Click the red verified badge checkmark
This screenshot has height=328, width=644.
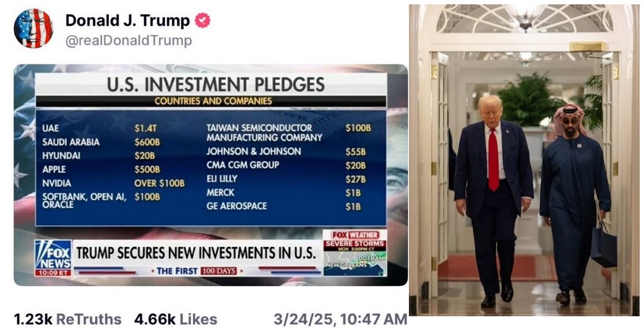tap(202, 20)
